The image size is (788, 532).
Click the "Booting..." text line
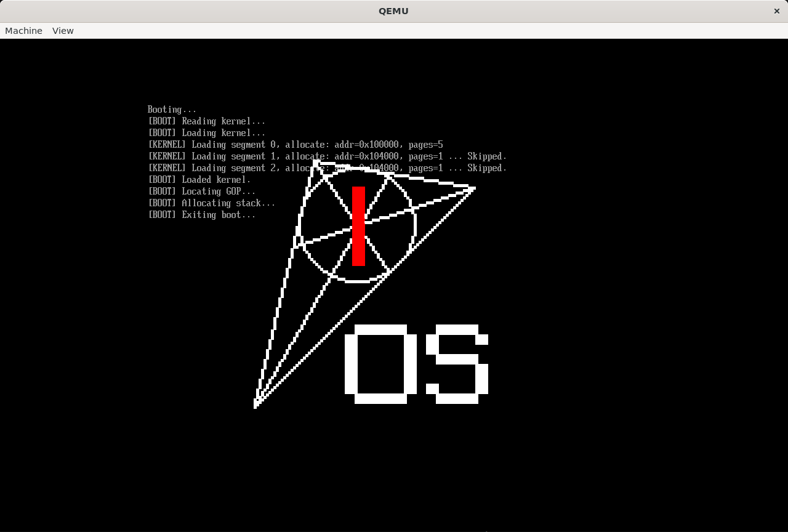[x=172, y=110]
